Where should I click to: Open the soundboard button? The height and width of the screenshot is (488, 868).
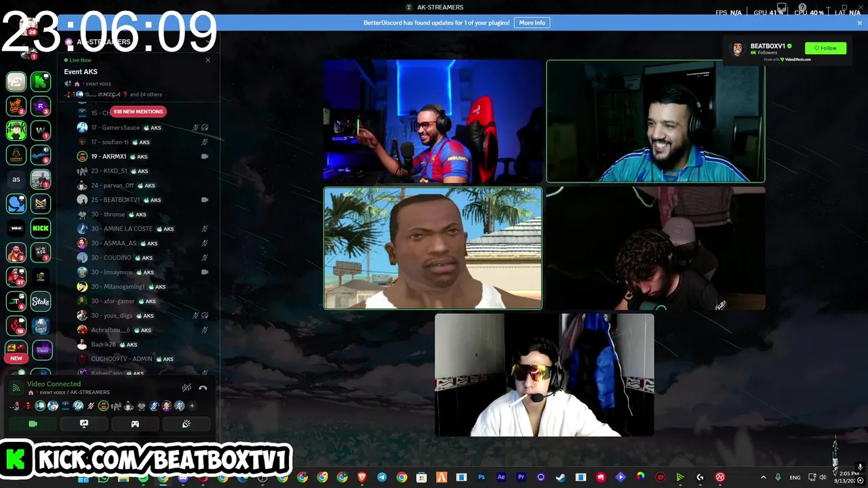coord(186,424)
